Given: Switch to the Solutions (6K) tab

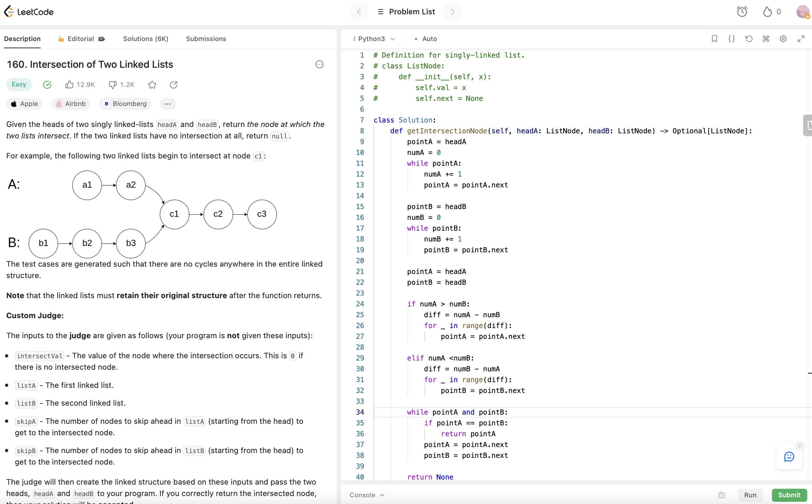Looking at the screenshot, I should (146, 39).
